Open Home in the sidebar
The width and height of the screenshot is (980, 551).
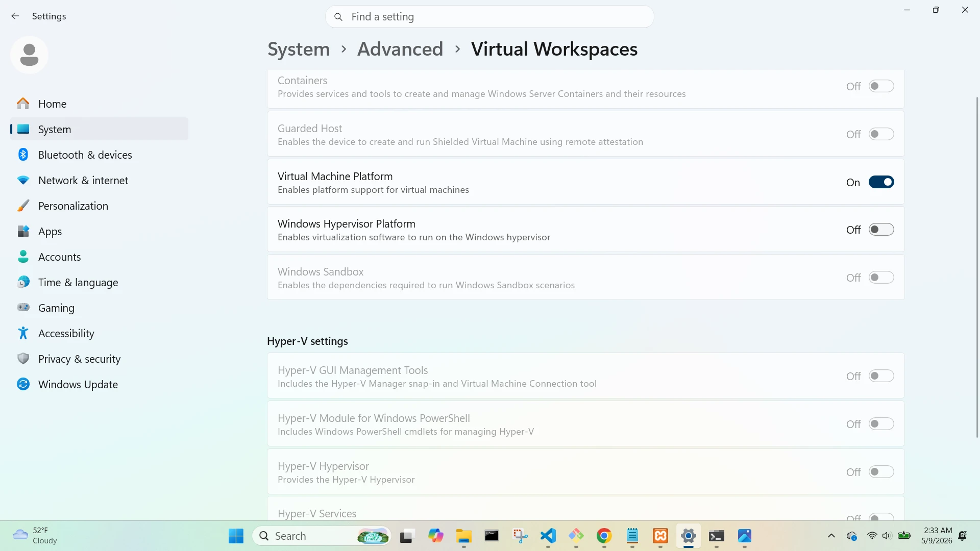[99, 104]
